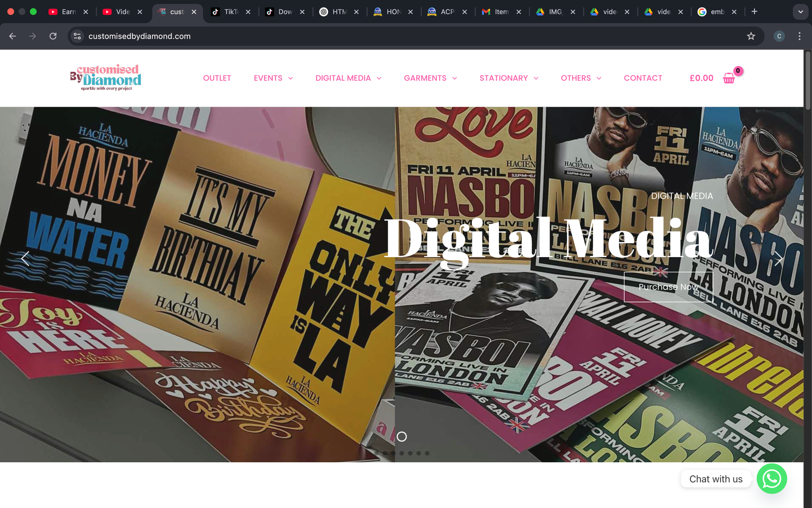812x508 pixels.
Task: Click the WhatsApp chat icon
Action: [x=771, y=479]
